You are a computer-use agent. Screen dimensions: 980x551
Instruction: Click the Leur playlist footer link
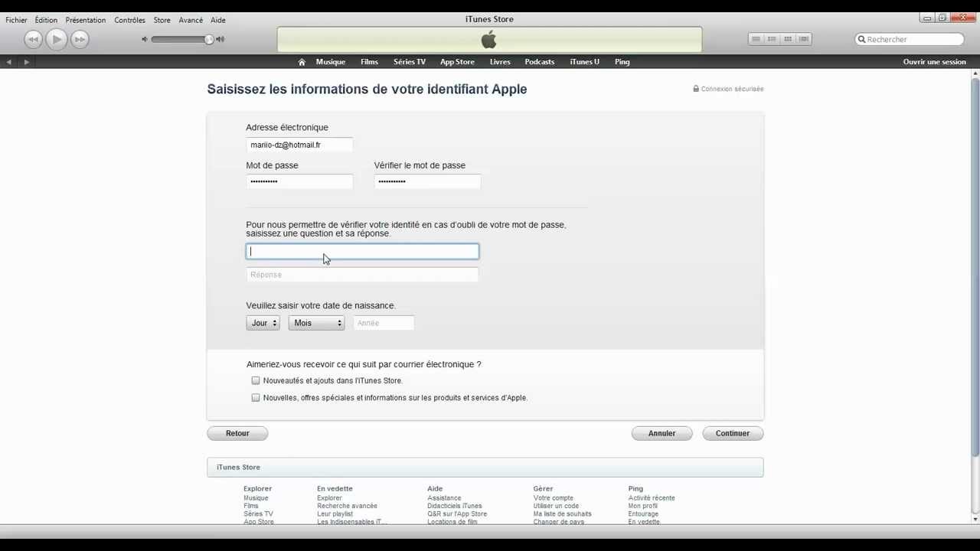(335, 514)
